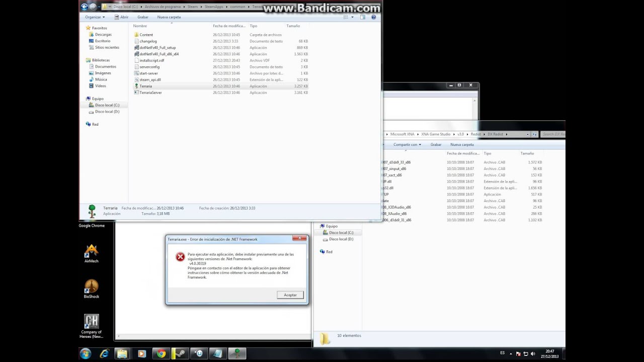Click Abrir in the Terraria window toolbar
644x362 pixels.
tap(121, 17)
